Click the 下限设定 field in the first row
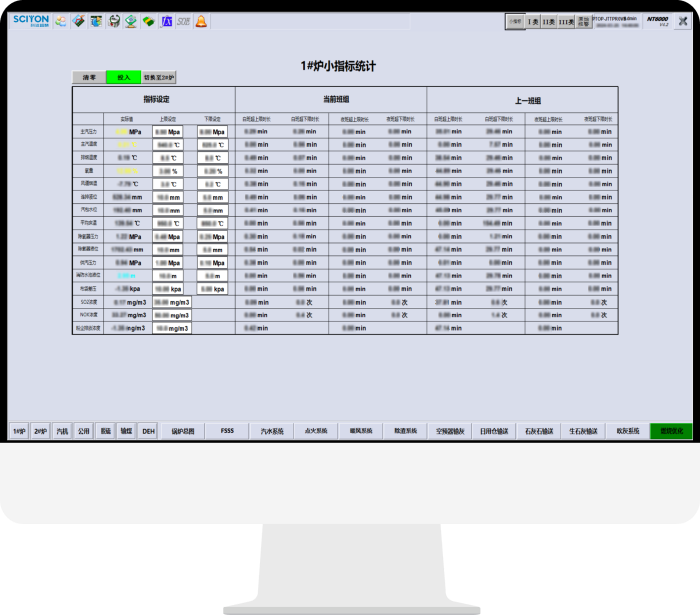 point(211,131)
